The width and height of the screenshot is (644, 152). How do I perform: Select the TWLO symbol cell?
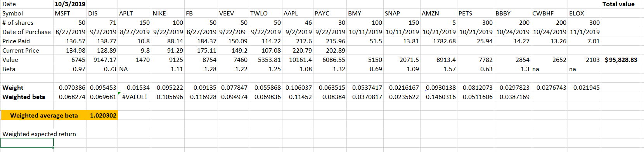[x=265, y=13]
